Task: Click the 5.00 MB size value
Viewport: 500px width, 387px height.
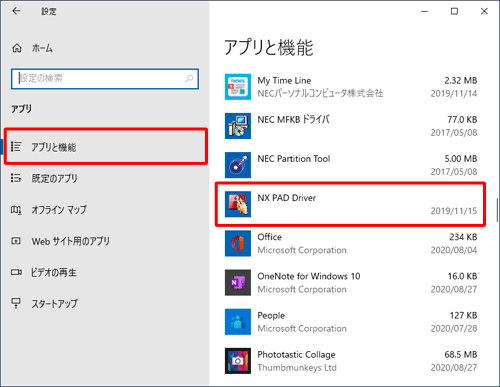Action: 460,159
